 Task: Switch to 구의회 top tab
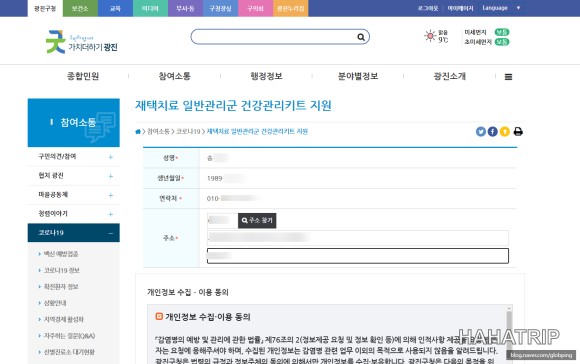[x=256, y=9]
